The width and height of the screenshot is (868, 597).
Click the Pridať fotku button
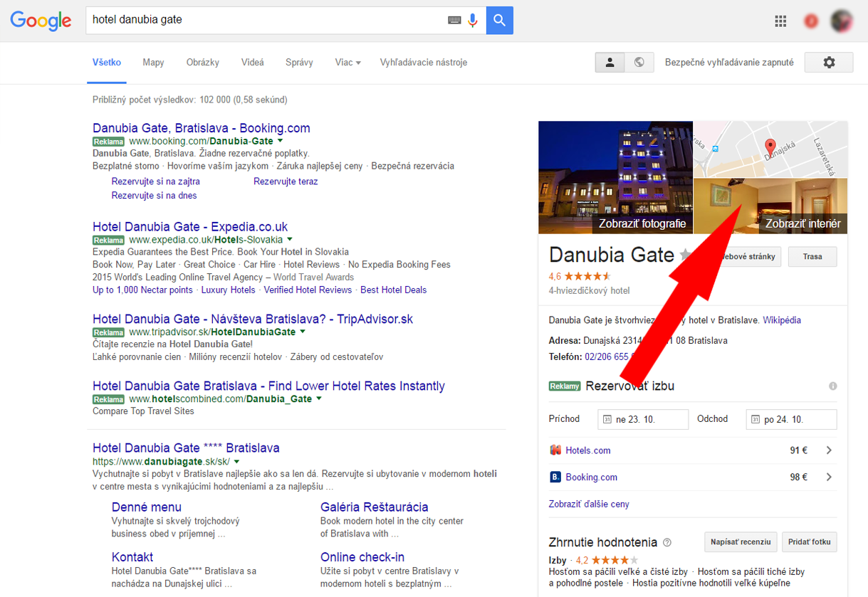click(810, 542)
